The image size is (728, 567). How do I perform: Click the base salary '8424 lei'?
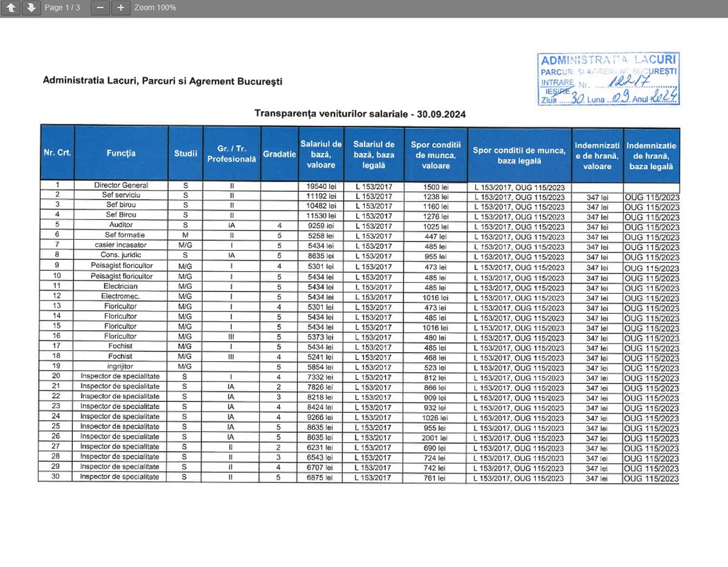tap(321, 407)
